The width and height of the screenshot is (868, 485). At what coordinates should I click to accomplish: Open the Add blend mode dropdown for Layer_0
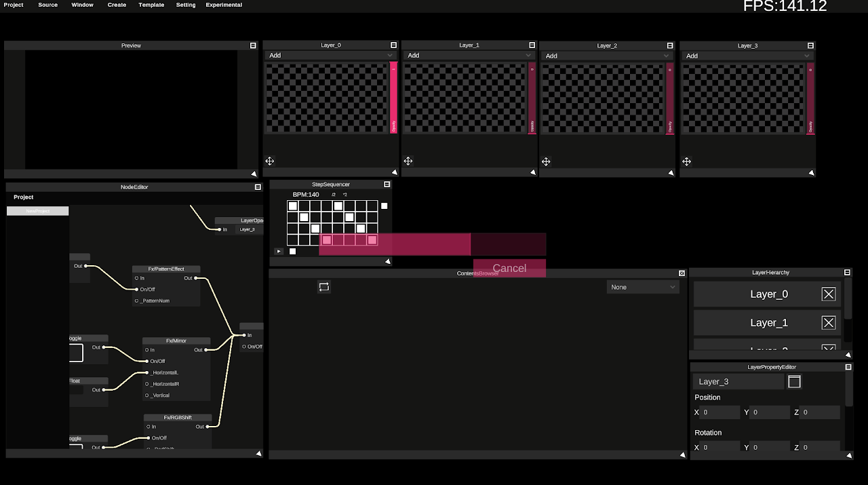coord(331,55)
